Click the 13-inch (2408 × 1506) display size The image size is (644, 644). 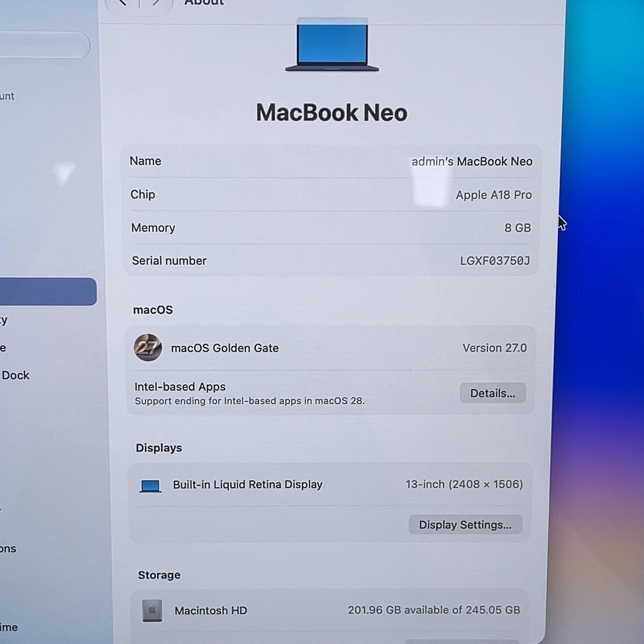click(x=464, y=484)
